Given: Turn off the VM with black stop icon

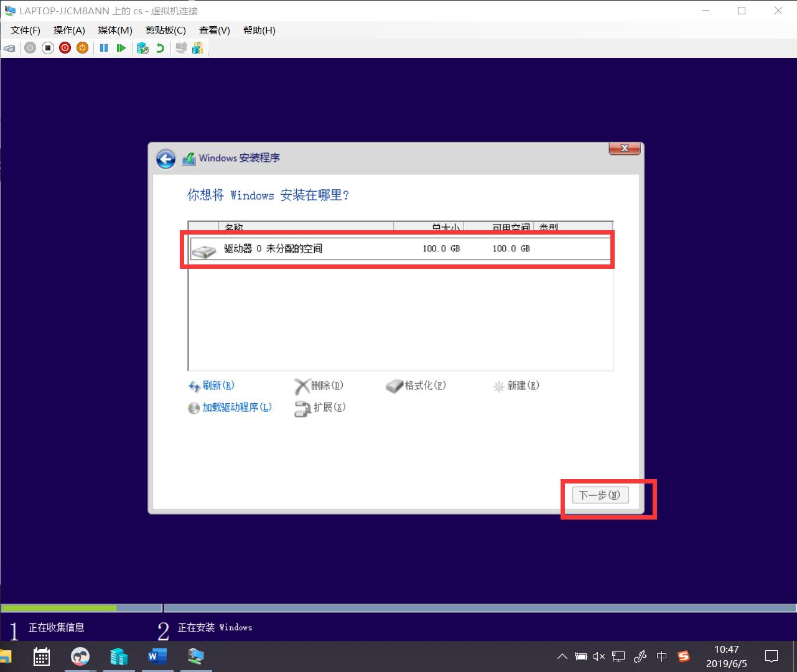Looking at the screenshot, I should click(x=48, y=48).
